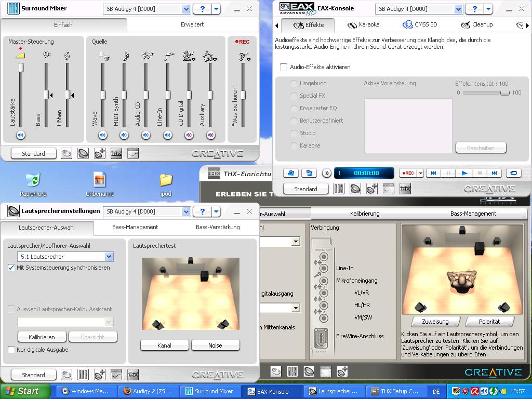Click rear-left speaker in Lautsprechertest room

tap(157, 325)
